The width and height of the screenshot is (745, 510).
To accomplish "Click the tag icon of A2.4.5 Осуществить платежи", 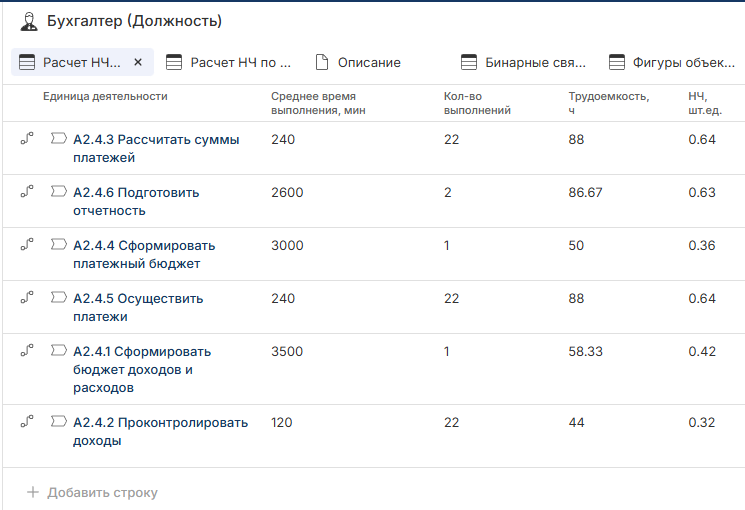I will [x=58, y=298].
